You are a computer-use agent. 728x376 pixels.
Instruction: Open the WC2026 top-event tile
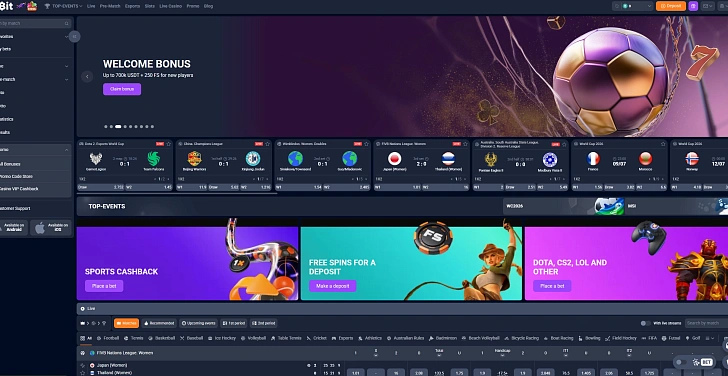point(564,206)
